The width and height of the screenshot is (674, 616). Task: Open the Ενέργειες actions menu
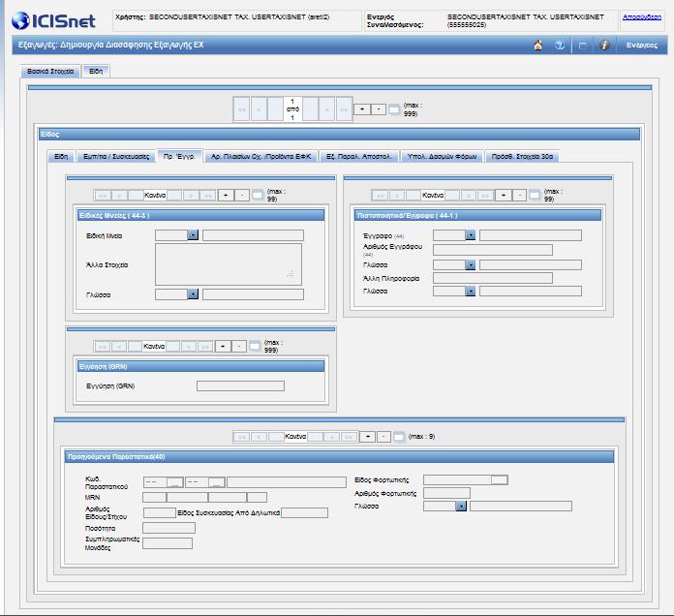coord(642,46)
